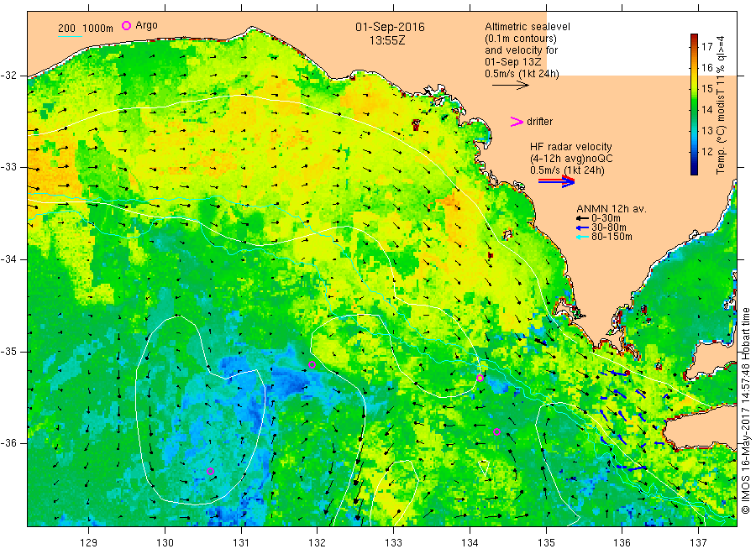Click the '(0.1m contours)' text

[x=521, y=39]
